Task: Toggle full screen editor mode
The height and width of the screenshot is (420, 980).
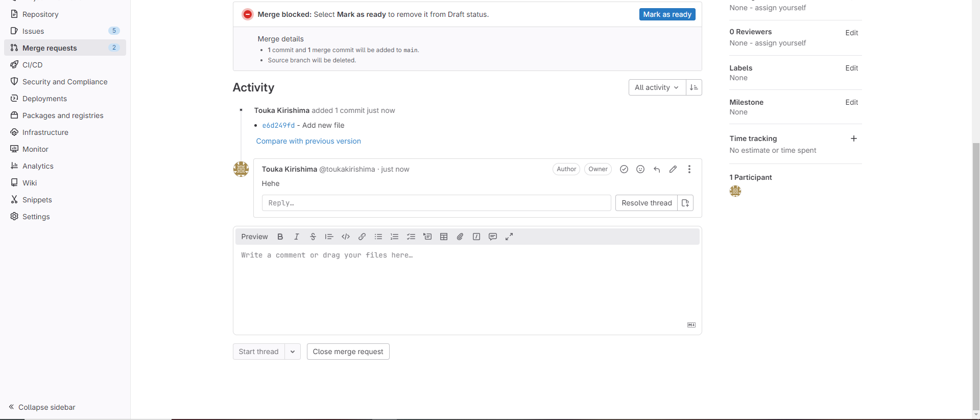Action: tap(509, 237)
